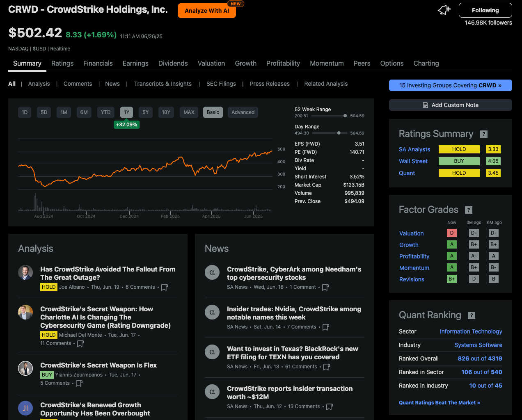
Task: Bookmark 'CrowdStrike's Secret Weapon Is Flex' article
Action: pos(79,383)
